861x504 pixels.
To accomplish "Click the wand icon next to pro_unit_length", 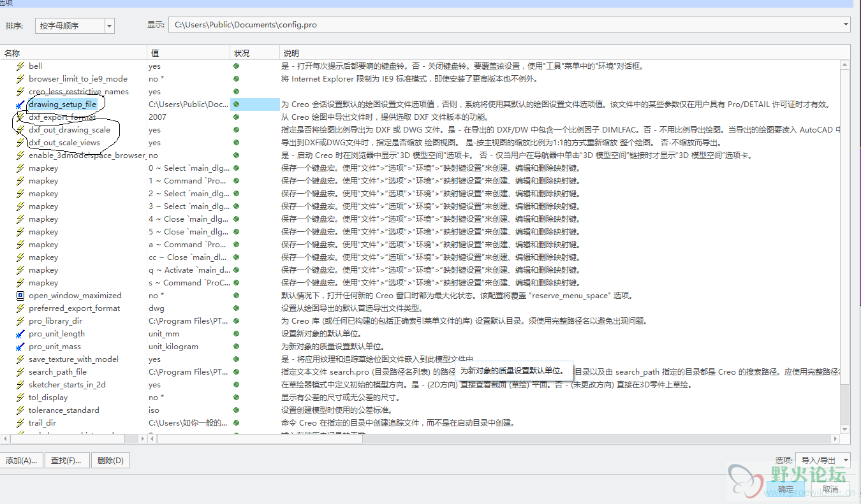I will pyautogui.click(x=20, y=334).
